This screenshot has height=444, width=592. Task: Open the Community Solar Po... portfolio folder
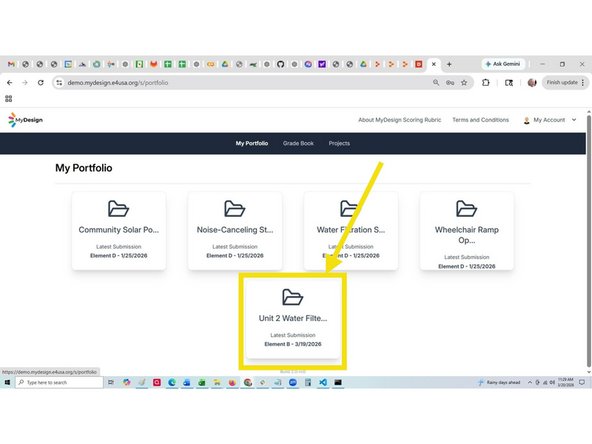click(119, 231)
